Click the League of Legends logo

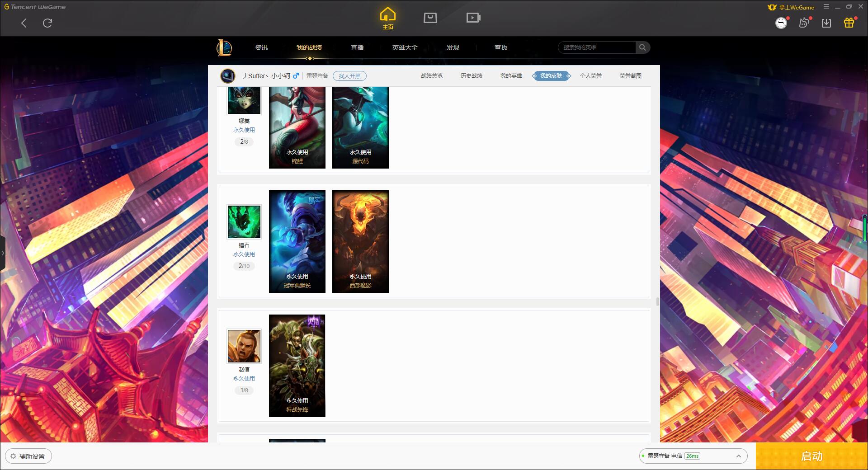click(x=224, y=47)
